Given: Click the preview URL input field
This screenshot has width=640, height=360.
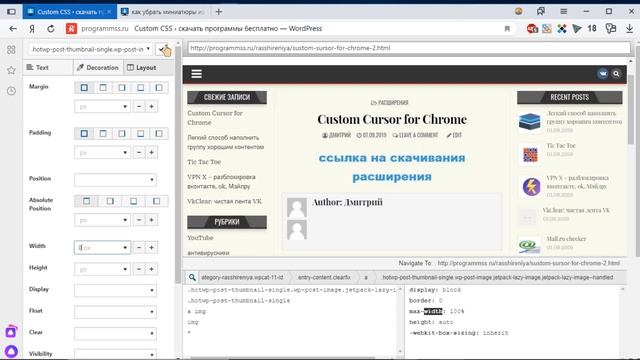Looking at the screenshot, I should (x=409, y=48).
